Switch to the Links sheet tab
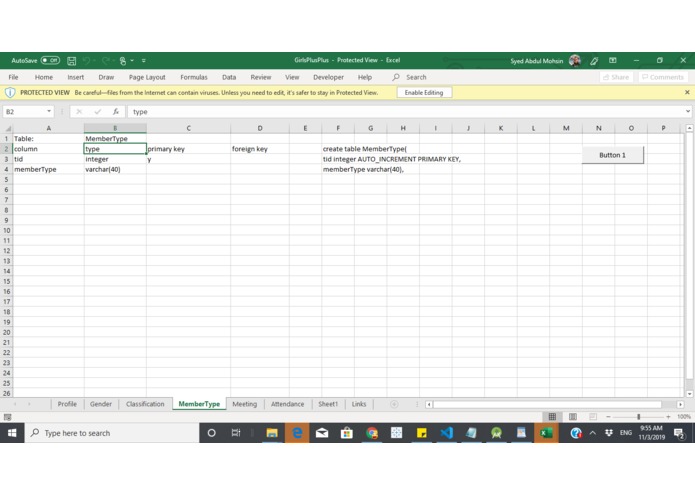 tap(359, 404)
